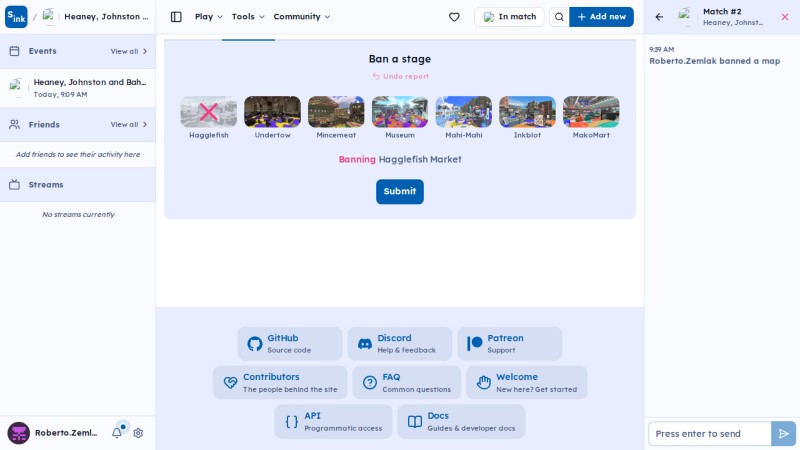The height and width of the screenshot is (450, 800).
Task: Click the Events calendar icon
Action: (14, 51)
